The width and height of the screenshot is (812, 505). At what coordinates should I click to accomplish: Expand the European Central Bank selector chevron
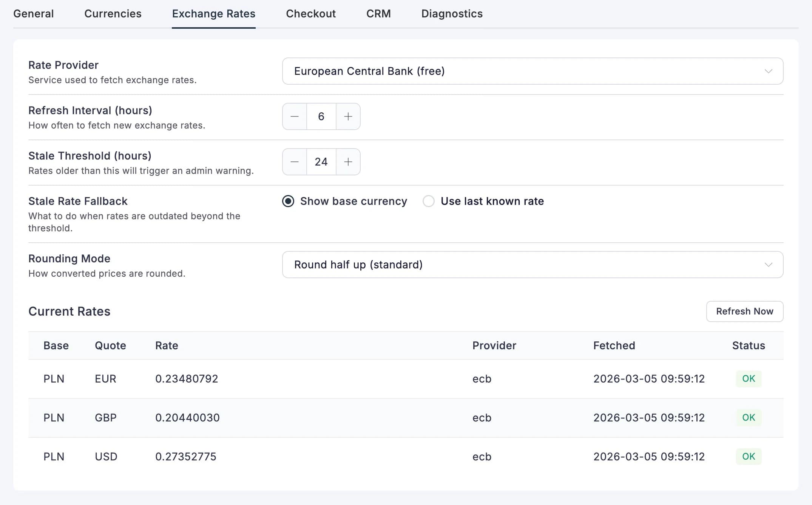[769, 71]
